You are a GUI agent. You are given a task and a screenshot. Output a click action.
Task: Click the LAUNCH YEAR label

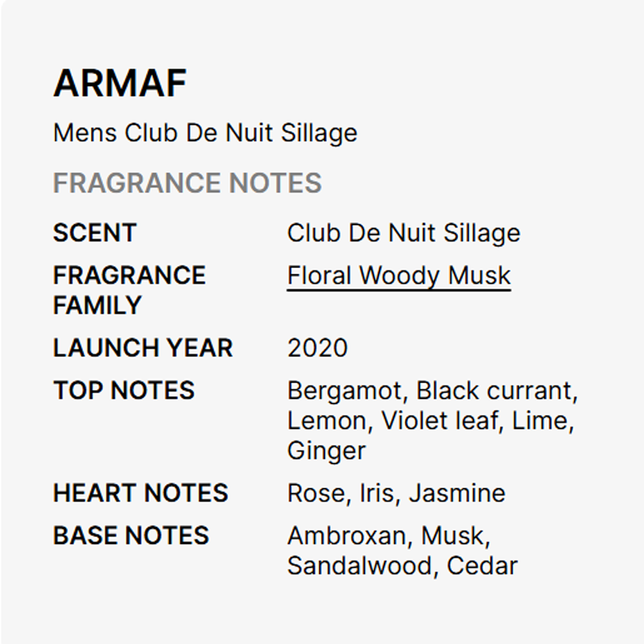click(x=142, y=349)
